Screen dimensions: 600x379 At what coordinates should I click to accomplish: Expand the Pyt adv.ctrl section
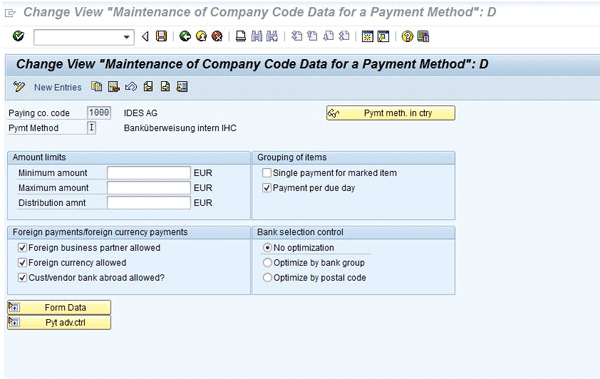point(59,322)
